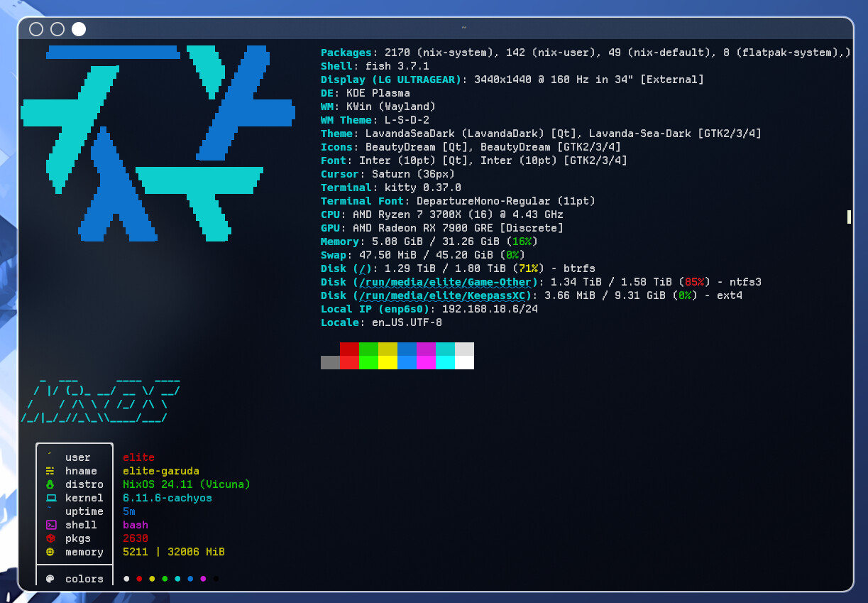
Task: Pick the dark red swatch in the upper palette row
Action: (x=349, y=349)
